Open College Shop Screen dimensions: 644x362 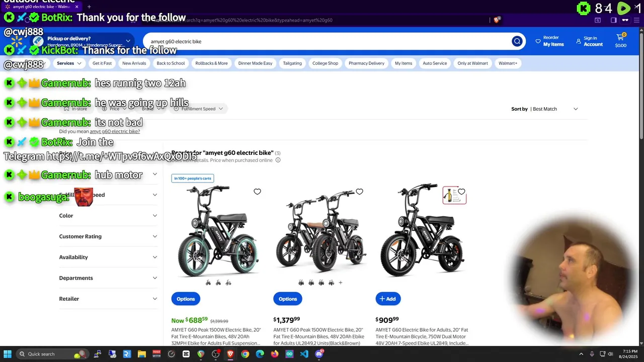pos(325,63)
